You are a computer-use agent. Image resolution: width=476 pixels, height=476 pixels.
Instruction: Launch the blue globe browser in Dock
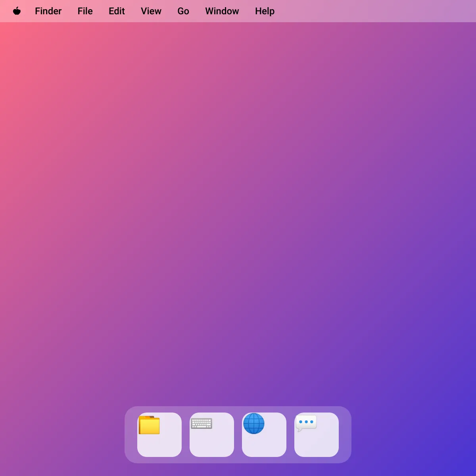(x=264, y=435)
